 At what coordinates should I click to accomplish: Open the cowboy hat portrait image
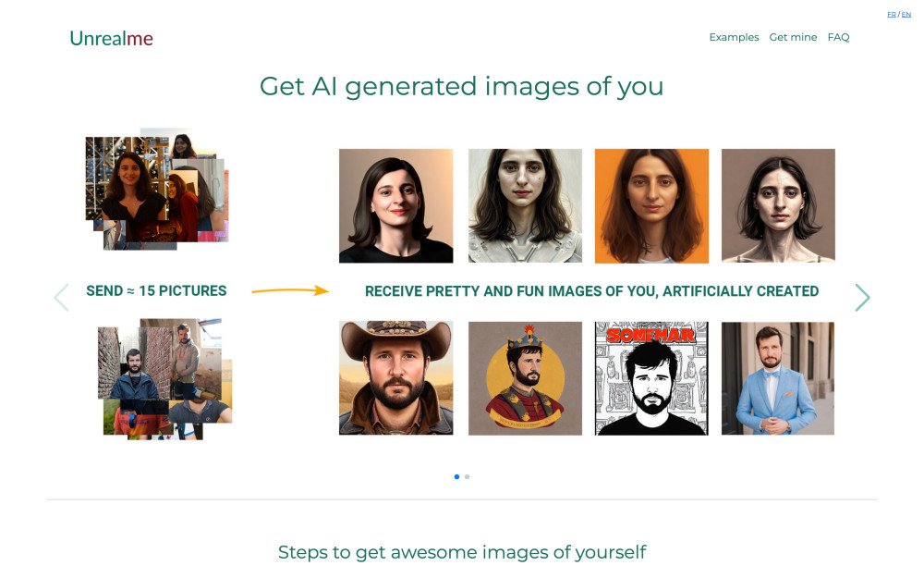395,377
